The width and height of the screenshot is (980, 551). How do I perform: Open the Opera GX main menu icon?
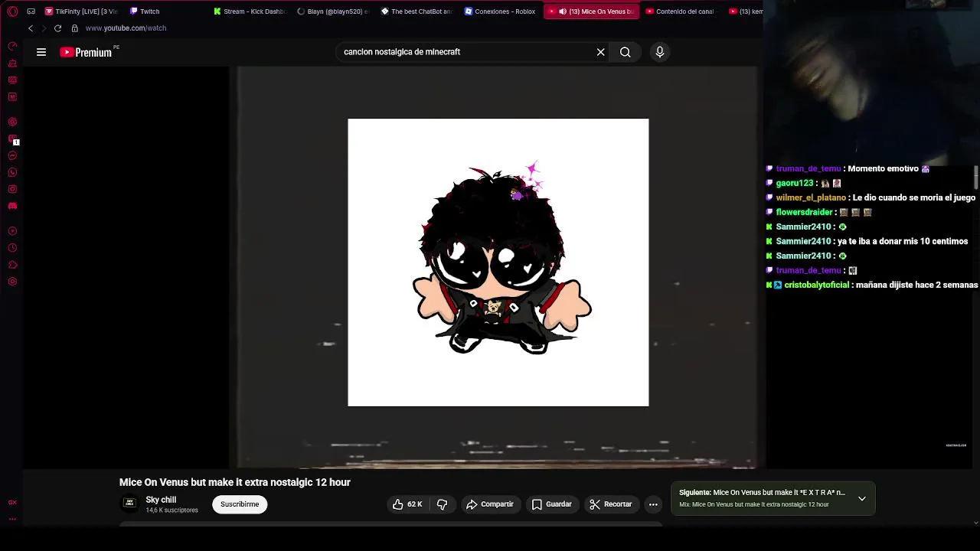click(x=12, y=11)
